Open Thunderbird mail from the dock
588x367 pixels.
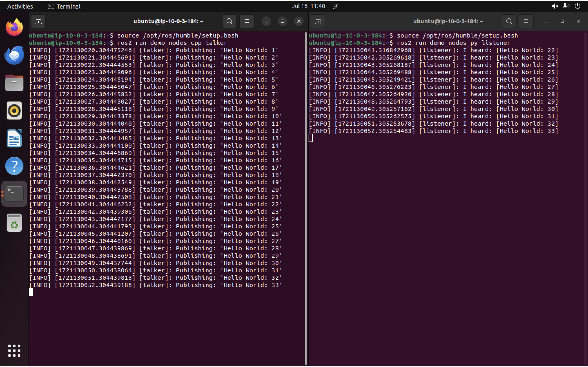pyautogui.click(x=14, y=55)
